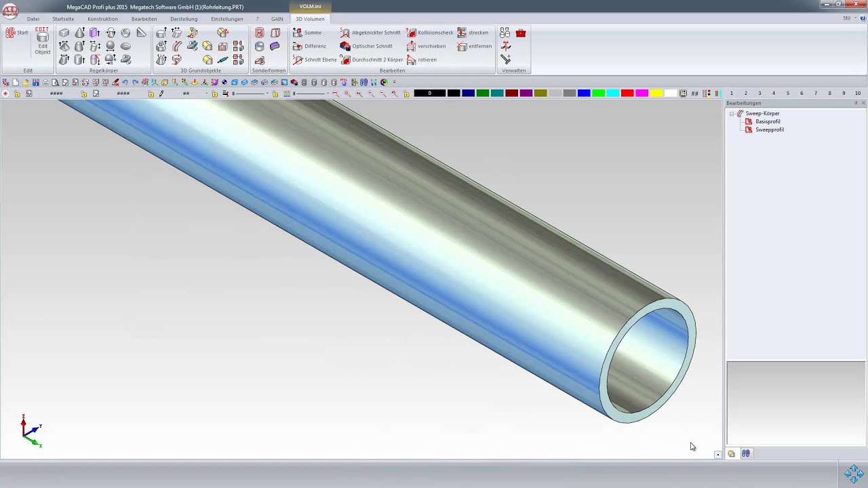
Task: Choose the Schnitt Ebene tool
Action: tap(315, 60)
